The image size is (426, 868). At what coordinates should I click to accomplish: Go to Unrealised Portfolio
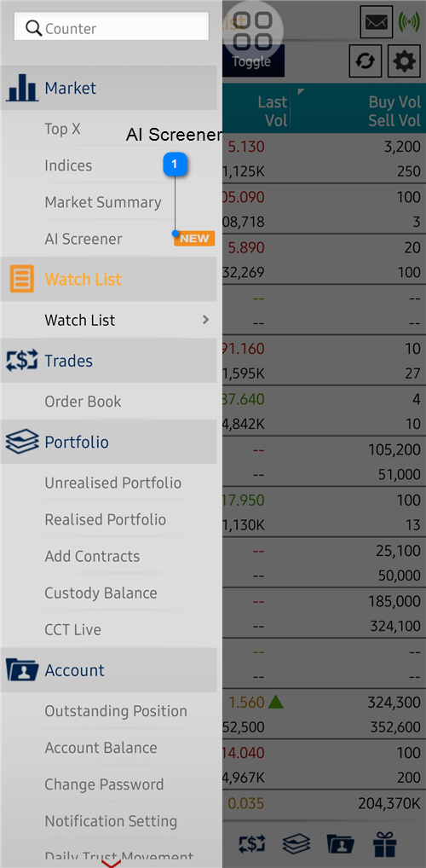coord(112,483)
